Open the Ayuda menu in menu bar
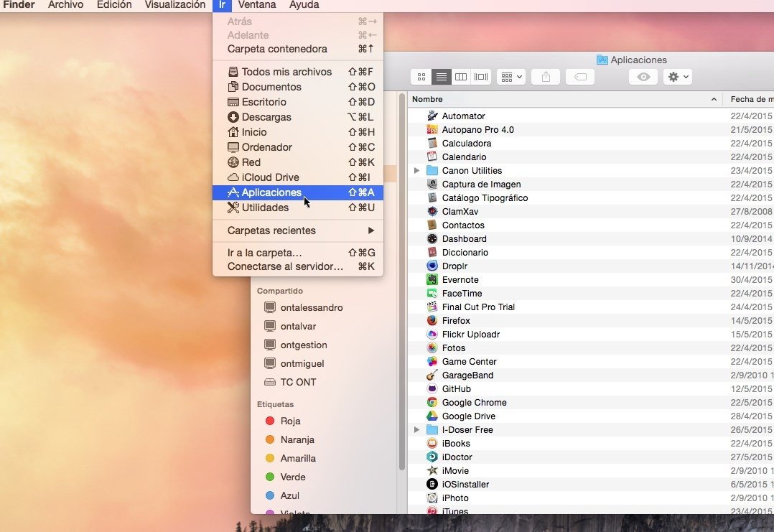The width and height of the screenshot is (774, 532). [x=304, y=5]
